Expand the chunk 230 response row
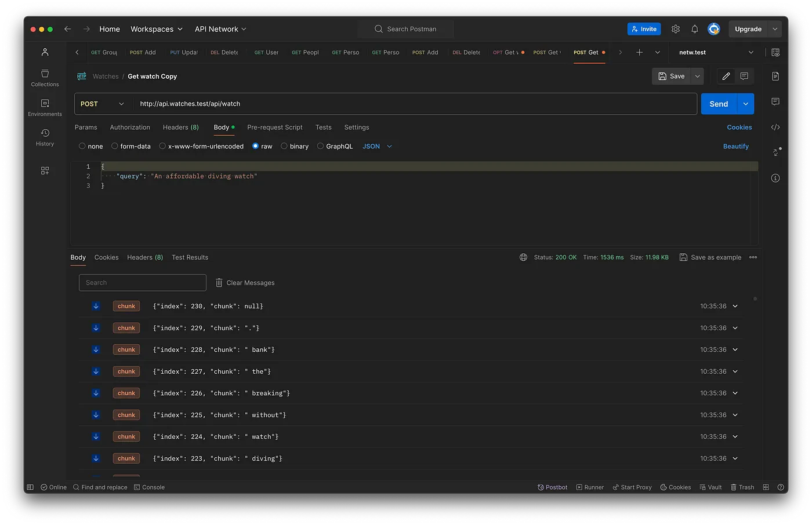Image resolution: width=812 pixels, height=525 pixels. 734,305
